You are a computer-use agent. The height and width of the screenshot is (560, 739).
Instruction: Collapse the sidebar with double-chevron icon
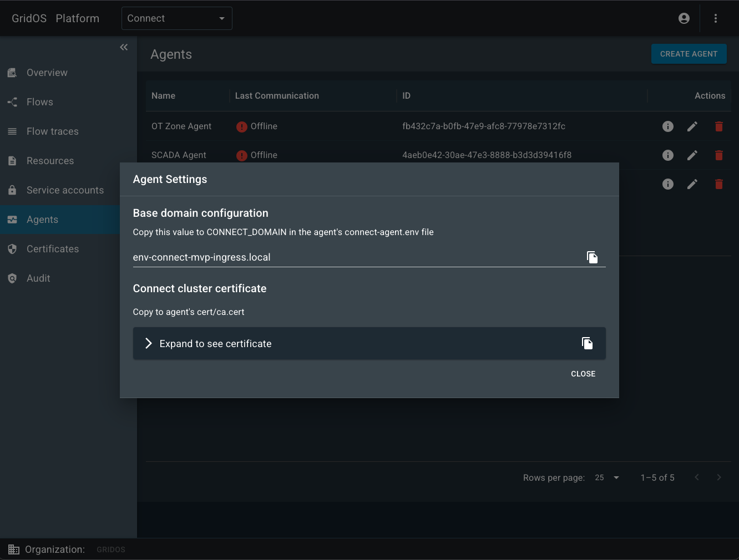(124, 47)
